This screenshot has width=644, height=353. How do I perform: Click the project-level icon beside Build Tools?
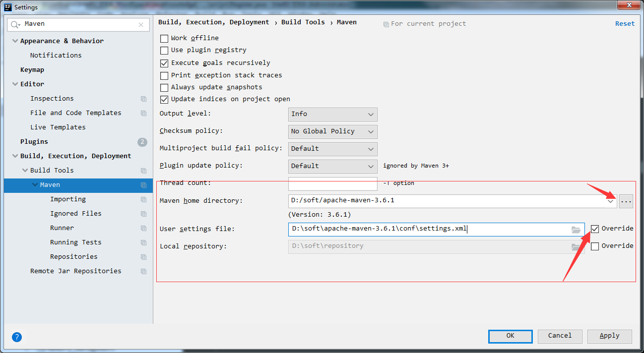click(x=143, y=171)
